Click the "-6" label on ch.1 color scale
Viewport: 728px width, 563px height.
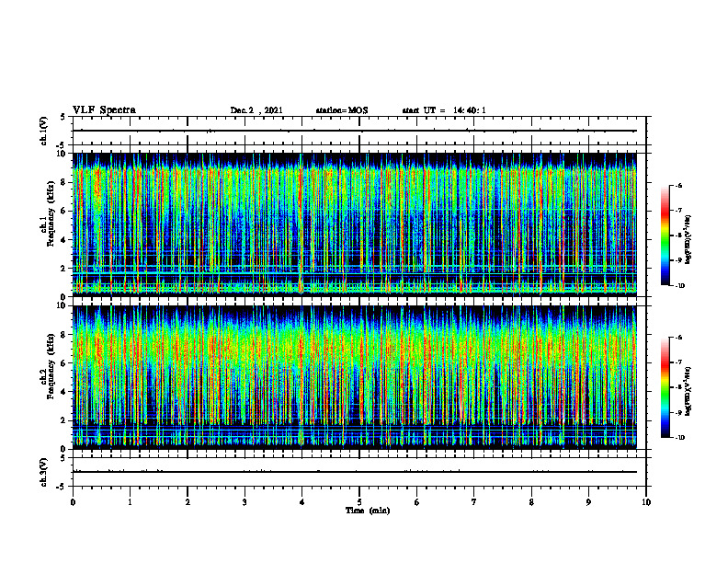tap(679, 185)
